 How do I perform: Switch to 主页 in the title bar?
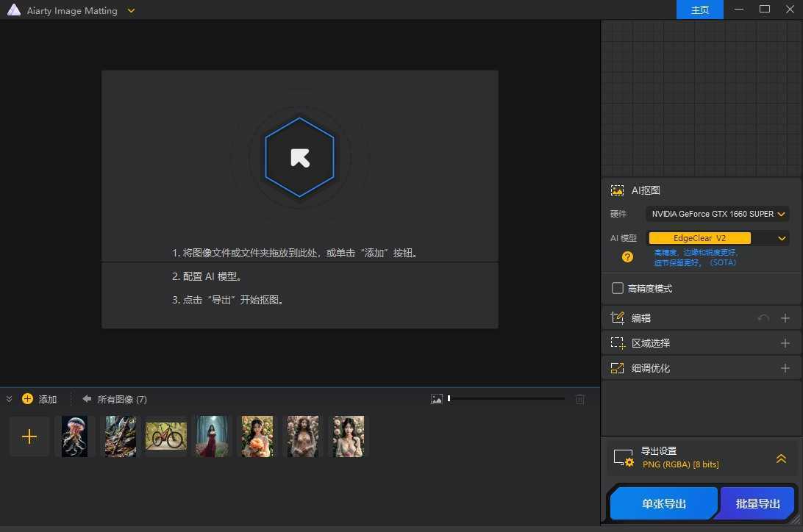coord(699,10)
